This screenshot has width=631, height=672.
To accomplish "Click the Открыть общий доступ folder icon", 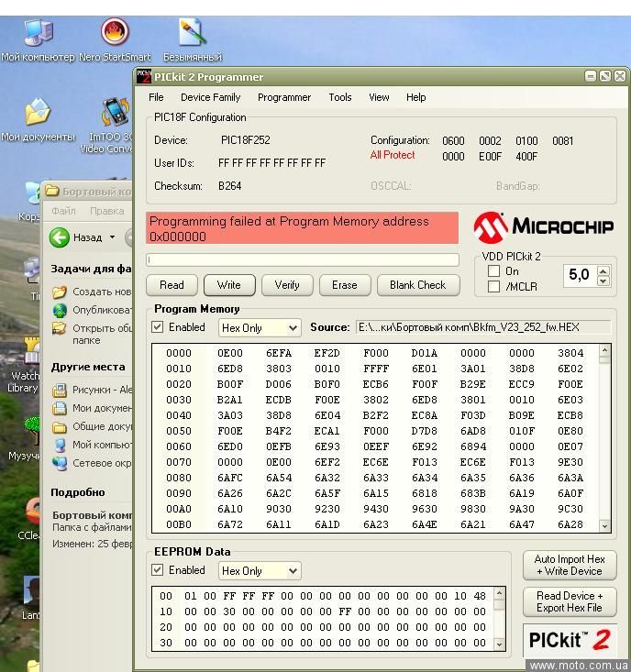I will click(60, 328).
